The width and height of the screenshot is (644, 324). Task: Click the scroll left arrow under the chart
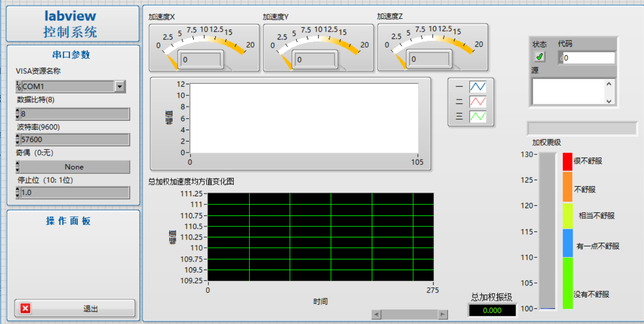(x=376, y=314)
